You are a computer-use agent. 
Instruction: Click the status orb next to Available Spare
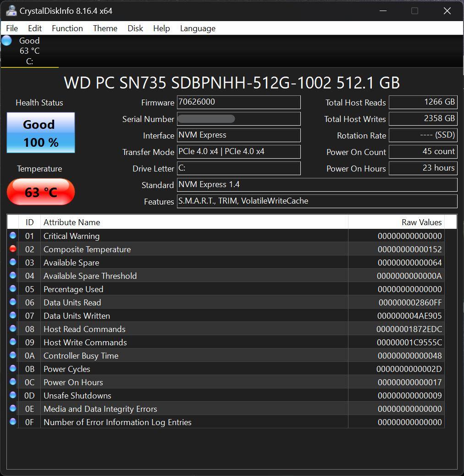13,262
